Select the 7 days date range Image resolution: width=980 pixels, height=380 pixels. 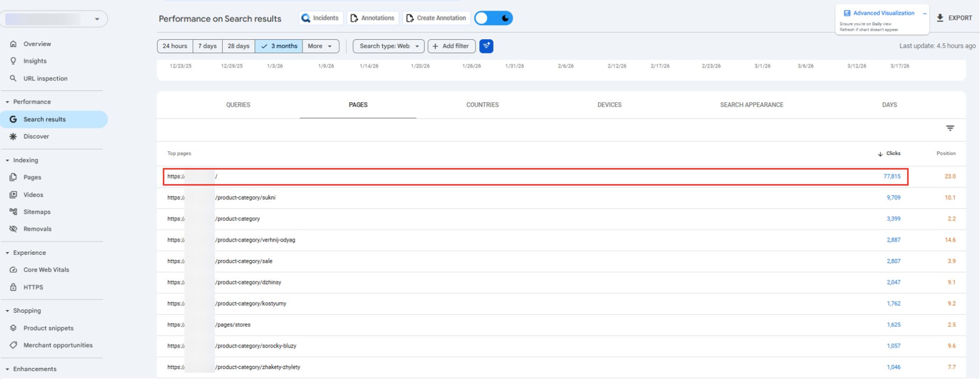pyautogui.click(x=207, y=46)
